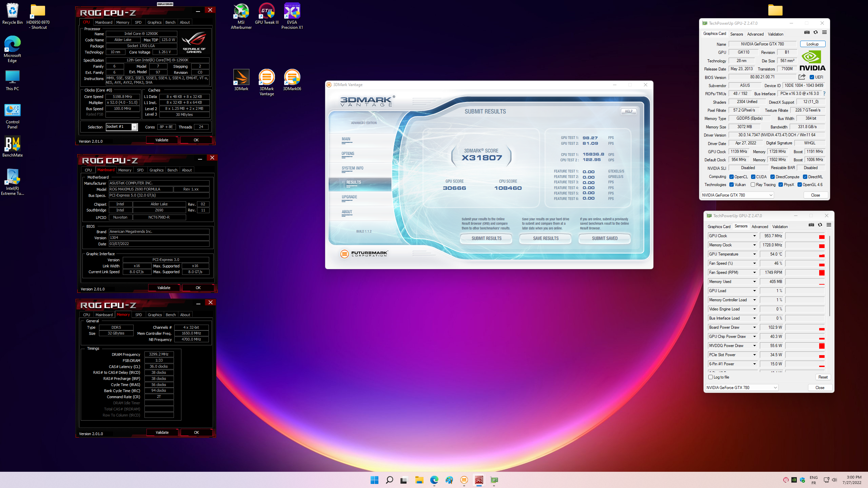Open Control Panel desktop shortcut

click(13, 116)
